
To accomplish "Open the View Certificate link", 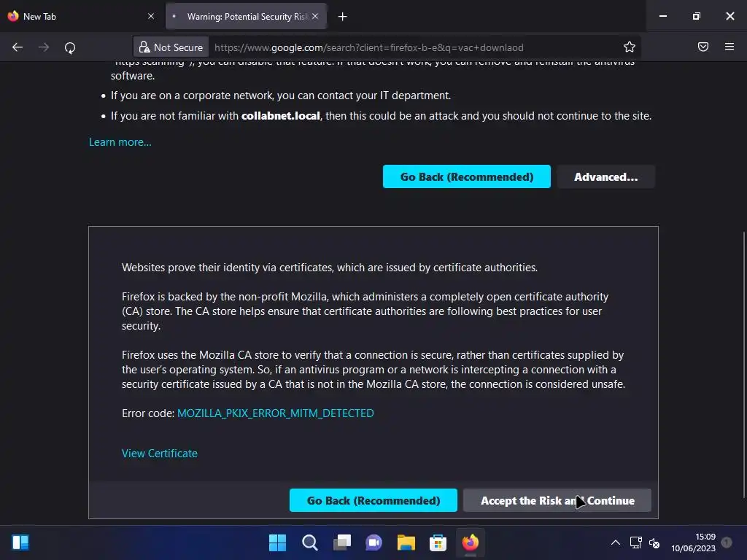I will (x=160, y=454).
